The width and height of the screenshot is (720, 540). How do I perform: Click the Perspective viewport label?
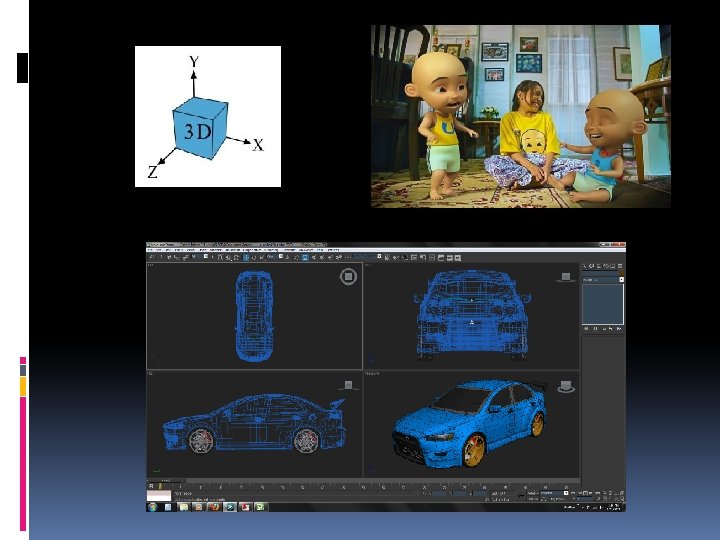point(372,374)
